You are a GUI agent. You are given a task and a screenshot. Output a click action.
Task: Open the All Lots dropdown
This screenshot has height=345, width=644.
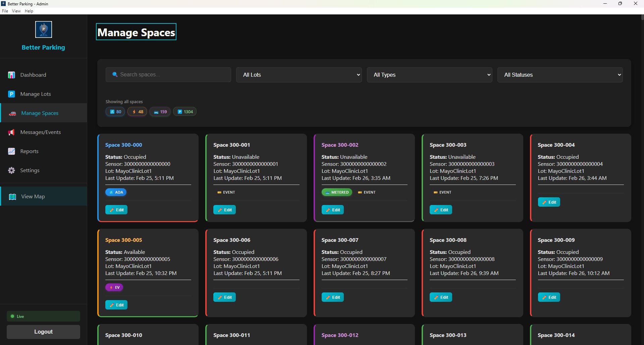(x=299, y=75)
